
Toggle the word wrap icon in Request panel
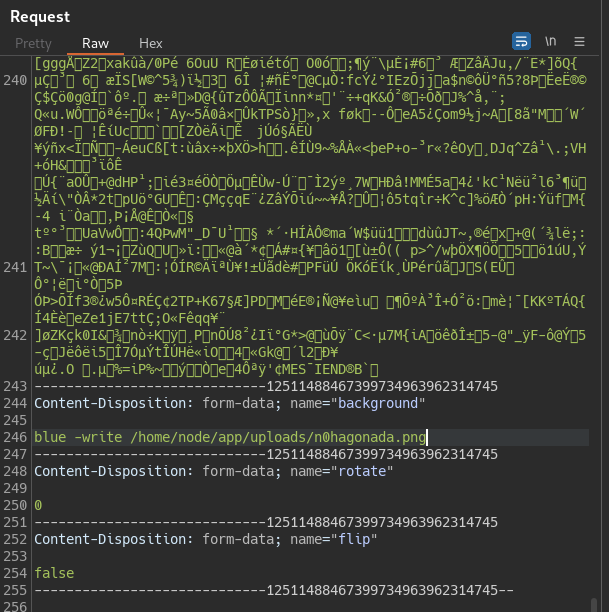coord(521,41)
